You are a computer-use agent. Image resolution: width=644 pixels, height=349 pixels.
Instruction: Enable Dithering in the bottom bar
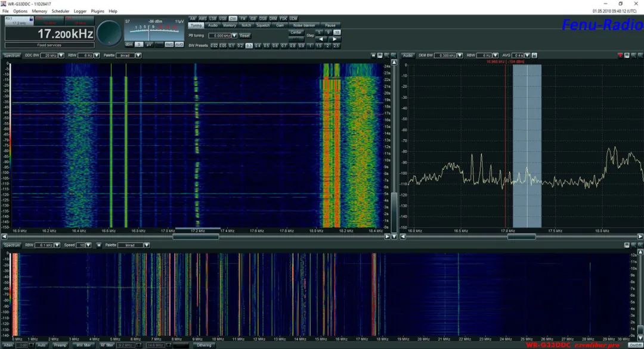[x=203, y=345]
